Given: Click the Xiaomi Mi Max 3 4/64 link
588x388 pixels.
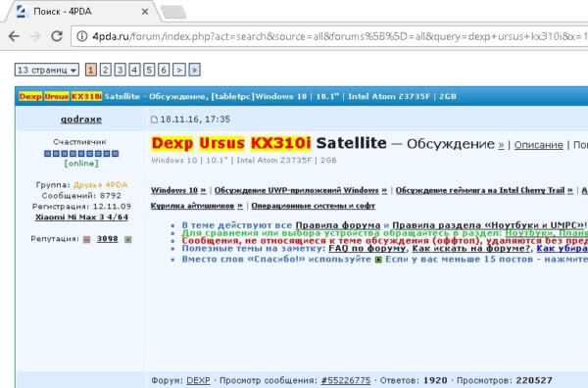Looking at the screenshot, I should (81, 218).
